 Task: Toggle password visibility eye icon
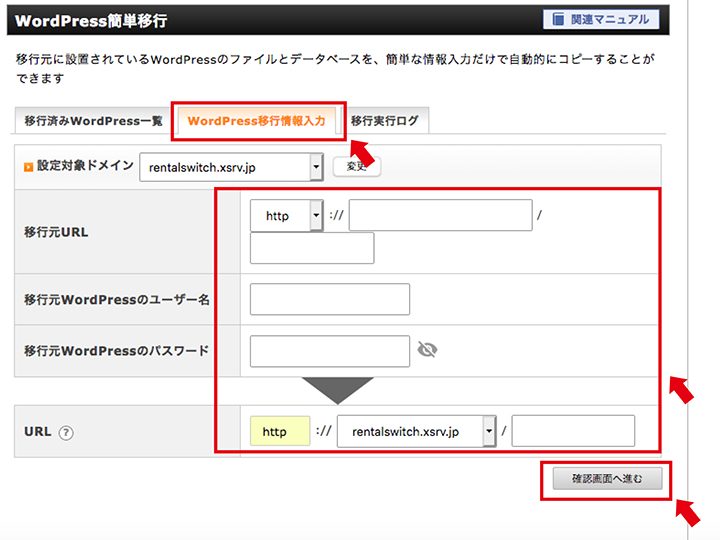pyautogui.click(x=427, y=350)
